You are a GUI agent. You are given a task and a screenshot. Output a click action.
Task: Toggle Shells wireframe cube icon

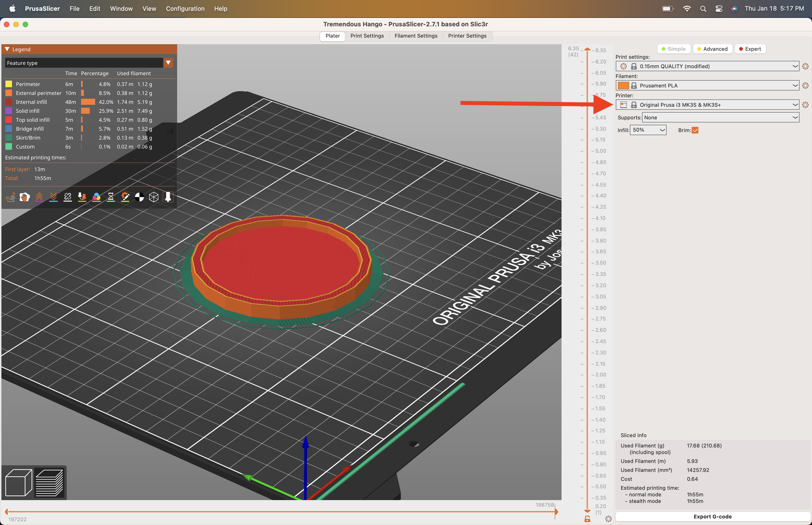tap(154, 197)
